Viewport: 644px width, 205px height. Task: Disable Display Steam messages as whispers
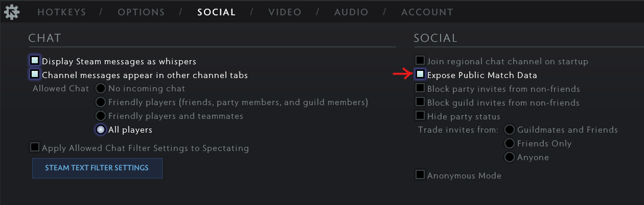(35, 61)
